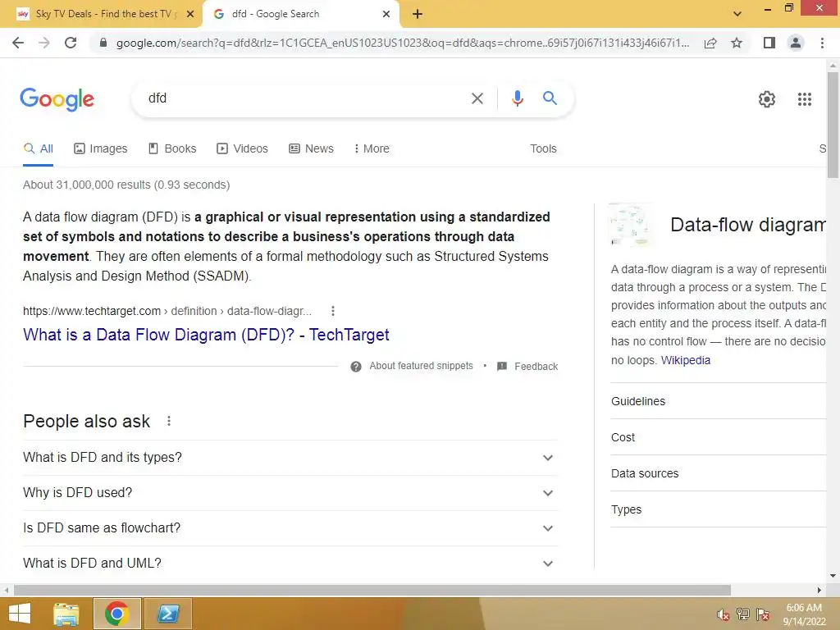Open Google quick settings gear
This screenshot has height=630, width=840.
point(767,99)
